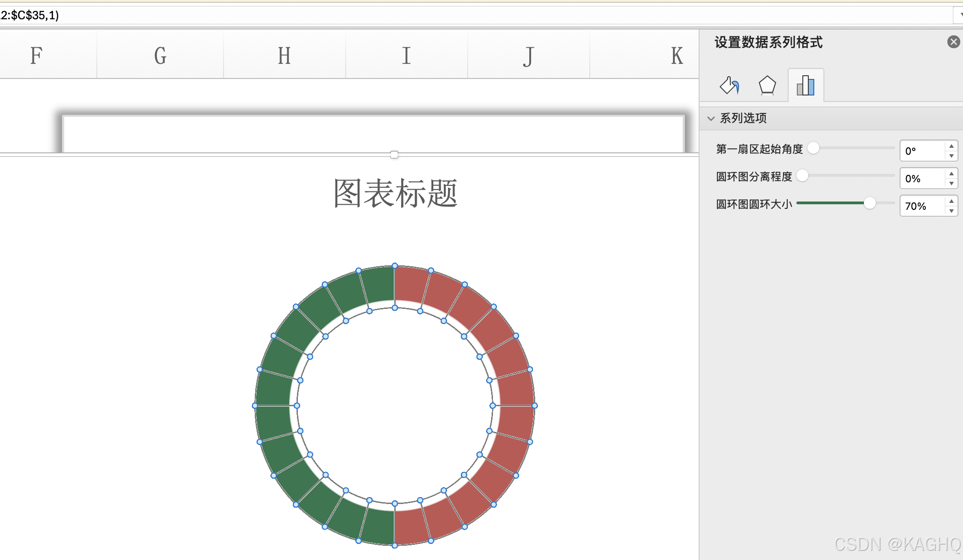The image size is (963, 560).
Task: Select the Series Options bar chart tab
Action: click(806, 85)
